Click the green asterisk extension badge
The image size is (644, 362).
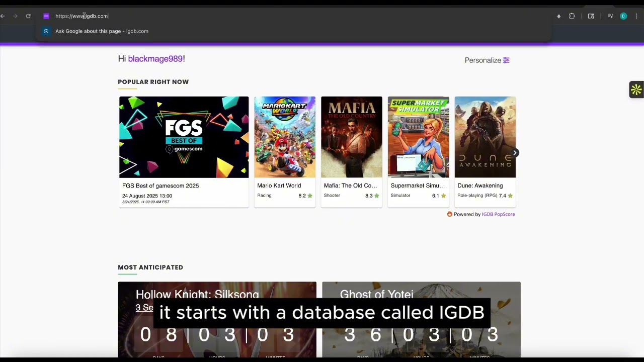(636, 90)
